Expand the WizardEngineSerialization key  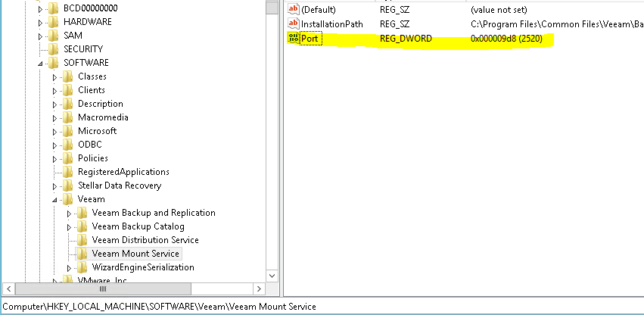pyautogui.click(x=69, y=268)
